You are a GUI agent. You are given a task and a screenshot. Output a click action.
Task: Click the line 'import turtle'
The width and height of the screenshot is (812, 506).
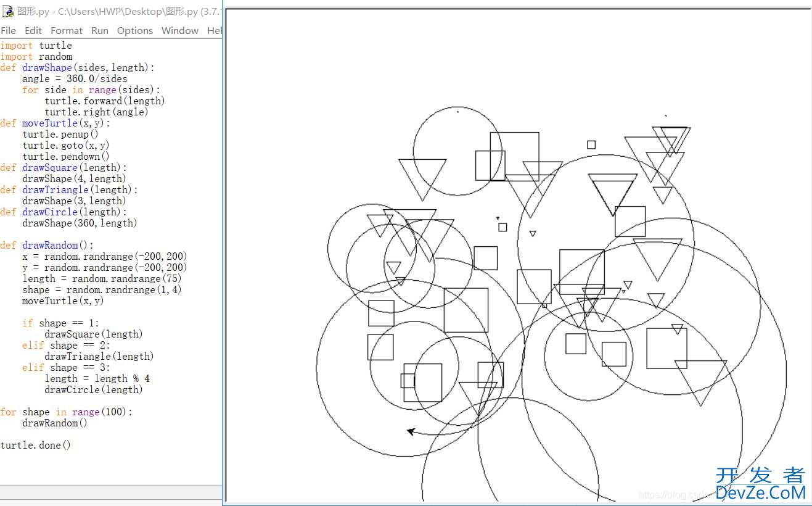click(36, 46)
